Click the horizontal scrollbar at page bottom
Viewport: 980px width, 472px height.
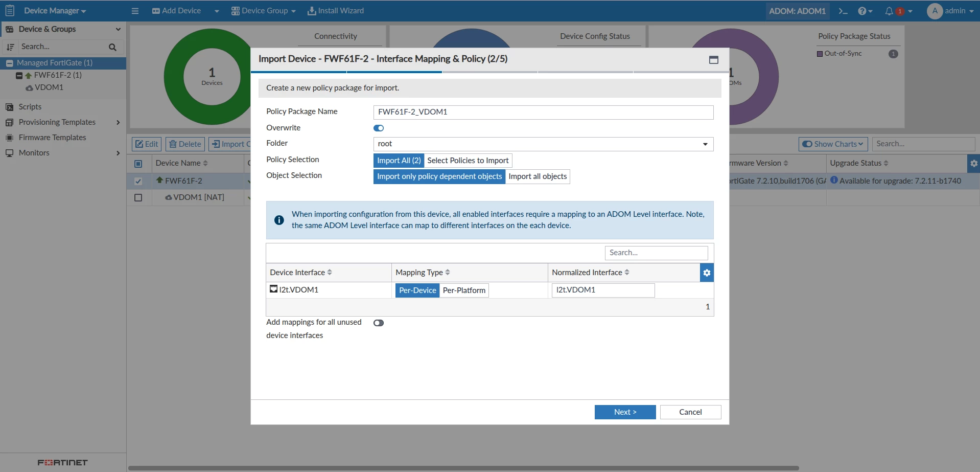click(x=463, y=468)
